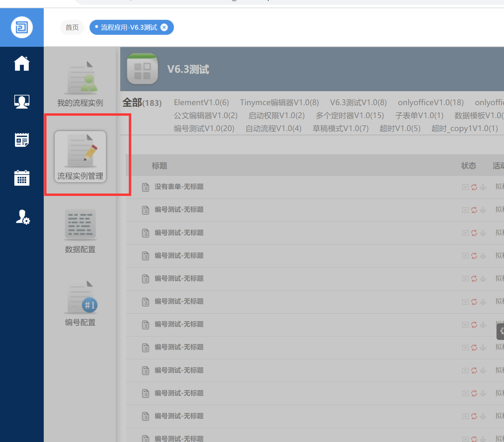Filter by 启动权限V1.0(2)
The image size is (504, 442).
pyautogui.click(x=277, y=116)
